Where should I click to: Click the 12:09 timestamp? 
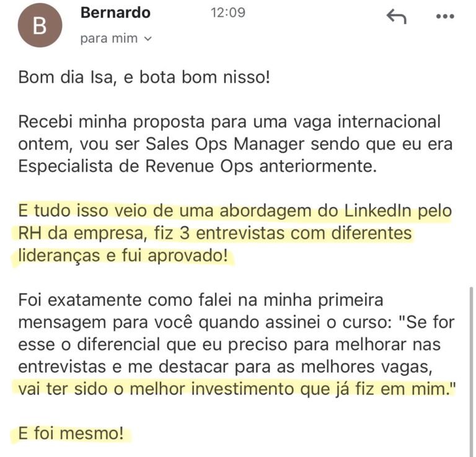[227, 13]
